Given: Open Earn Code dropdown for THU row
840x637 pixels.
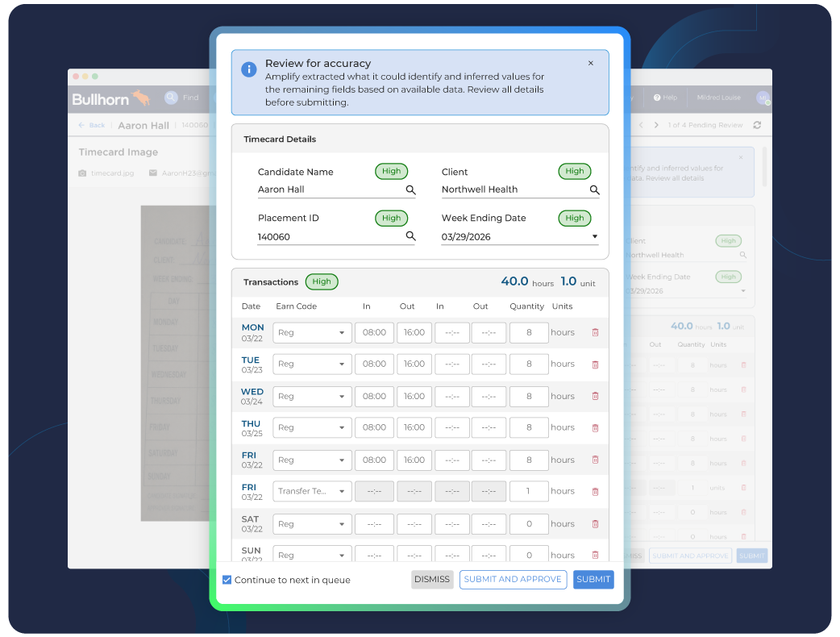Looking at the screenshot, I should (x=312, y=427).
